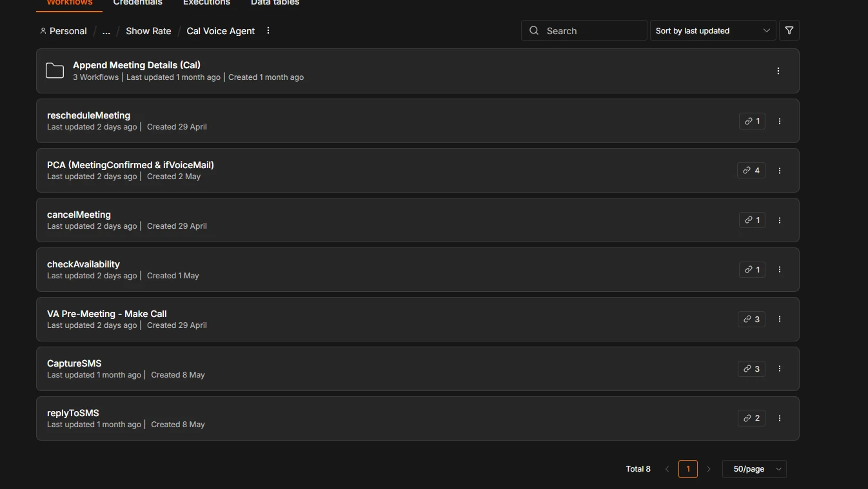Open more options for replyToSMS workflow
This screenshot has height=489, width=868.
coord(780,419)
